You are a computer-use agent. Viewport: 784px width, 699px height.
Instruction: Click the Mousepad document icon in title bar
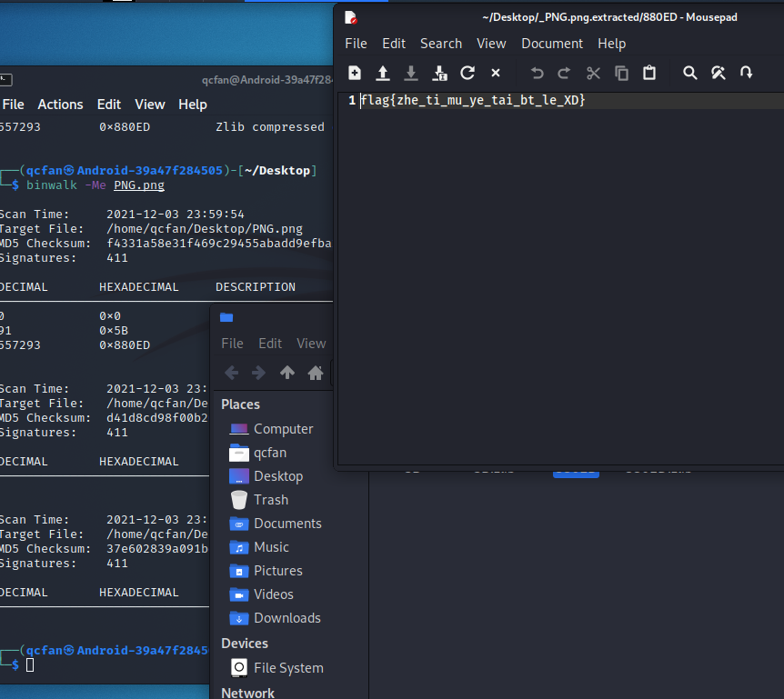pyautogui.click(x=350, y=17)
